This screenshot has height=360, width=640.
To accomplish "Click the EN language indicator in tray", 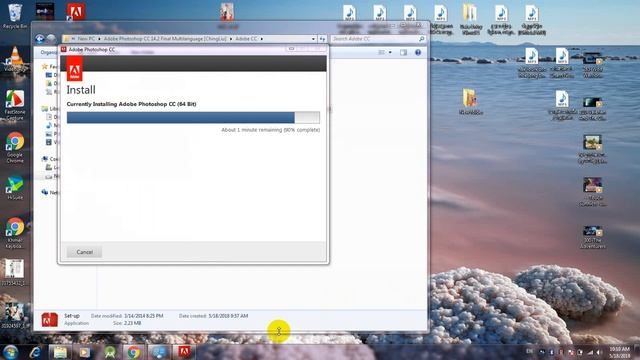I will (529, 351).
